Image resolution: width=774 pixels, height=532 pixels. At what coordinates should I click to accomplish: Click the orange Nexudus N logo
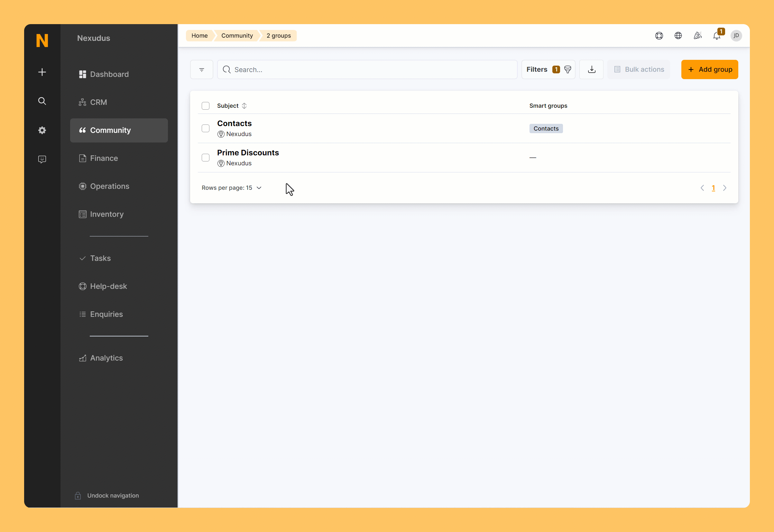[42, 41]
